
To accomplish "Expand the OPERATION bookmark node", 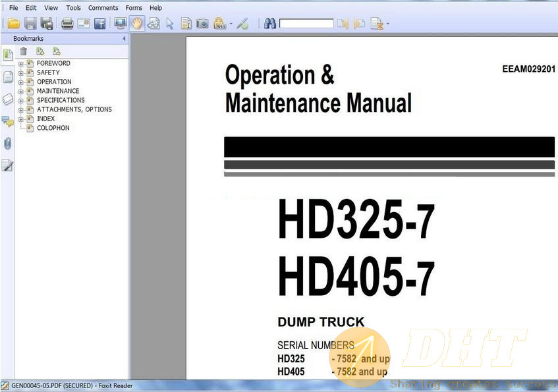I will coord(21,82).
